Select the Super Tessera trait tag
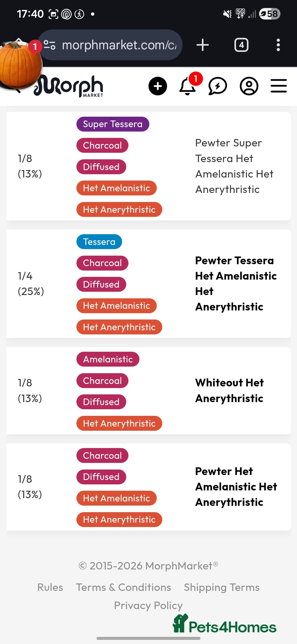Screen dimensions: 297x644 coord(113,124)
